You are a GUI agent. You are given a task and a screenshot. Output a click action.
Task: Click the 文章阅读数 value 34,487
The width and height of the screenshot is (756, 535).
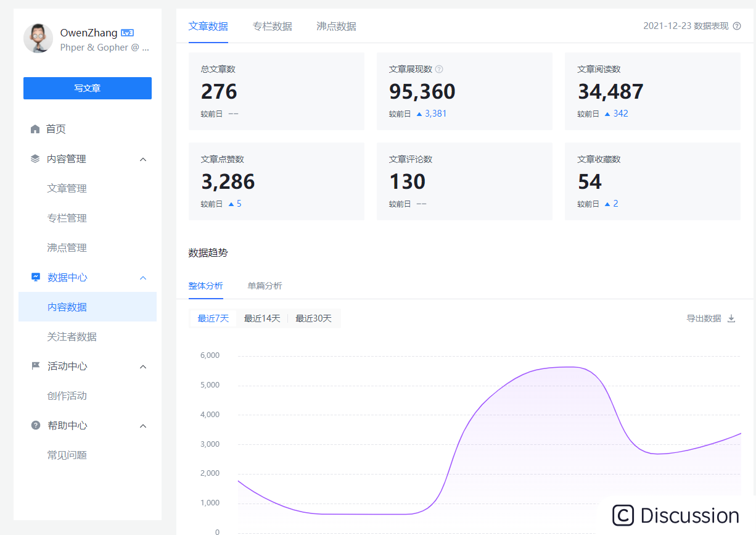point(610,91)
